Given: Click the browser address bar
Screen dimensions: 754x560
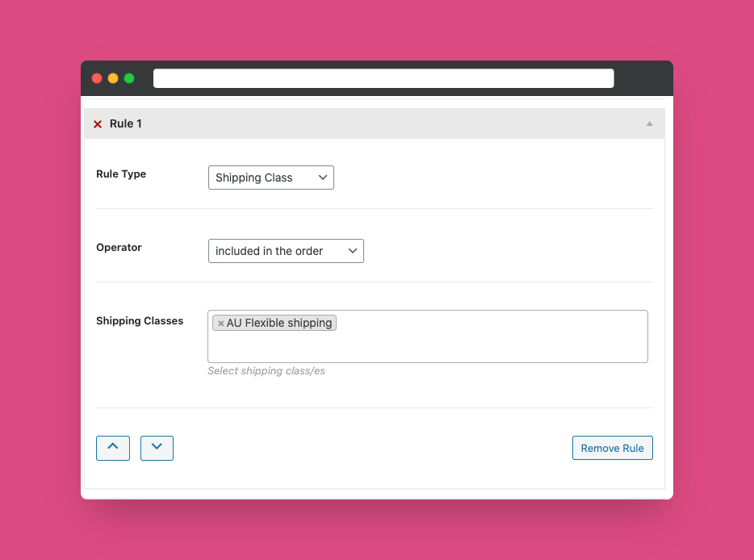Looking at the screenshot, I should click(x=383, y=78).
